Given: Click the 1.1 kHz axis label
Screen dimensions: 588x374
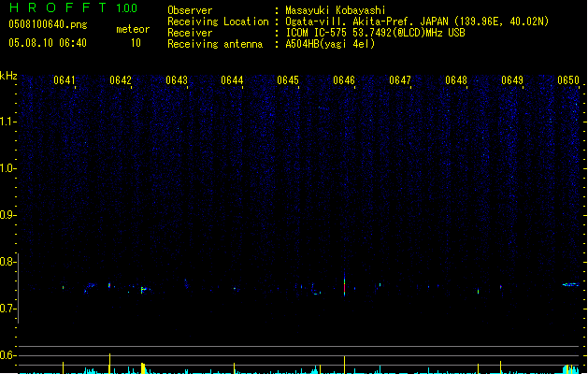Looking at the screenshot, I should [x=7, y=122].
